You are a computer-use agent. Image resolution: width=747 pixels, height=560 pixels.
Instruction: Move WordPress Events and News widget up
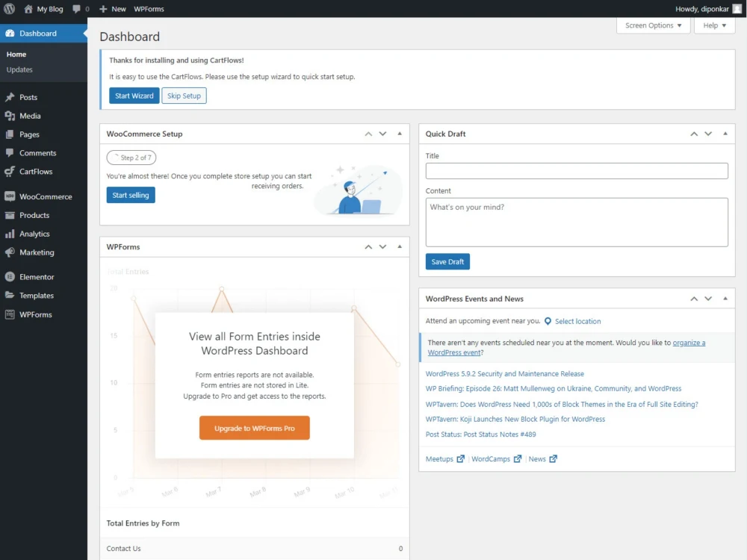click(x=694, y=299)
